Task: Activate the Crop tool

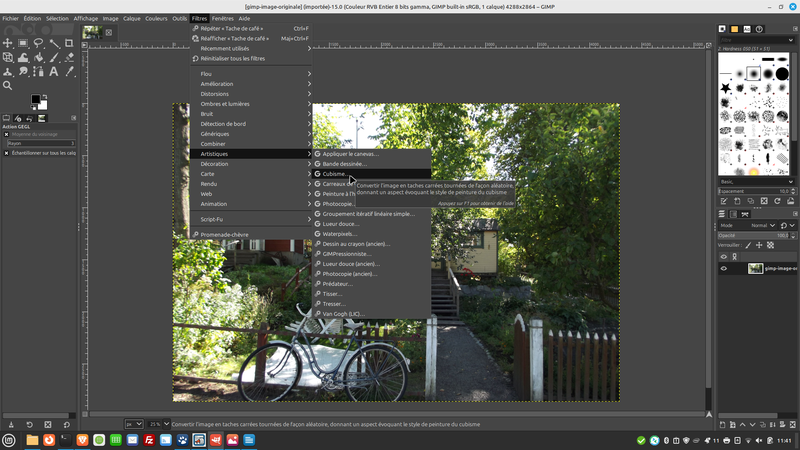Action: pos(68,43)
